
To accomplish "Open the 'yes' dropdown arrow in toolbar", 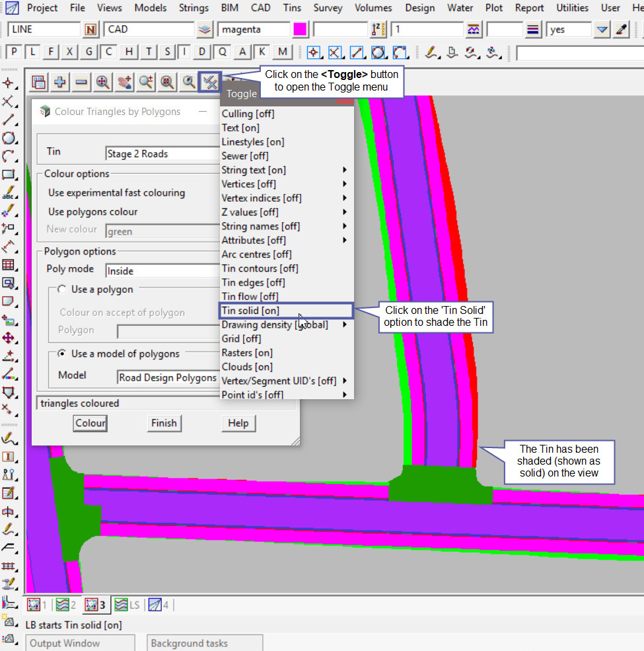I will [x=601, y=30].
